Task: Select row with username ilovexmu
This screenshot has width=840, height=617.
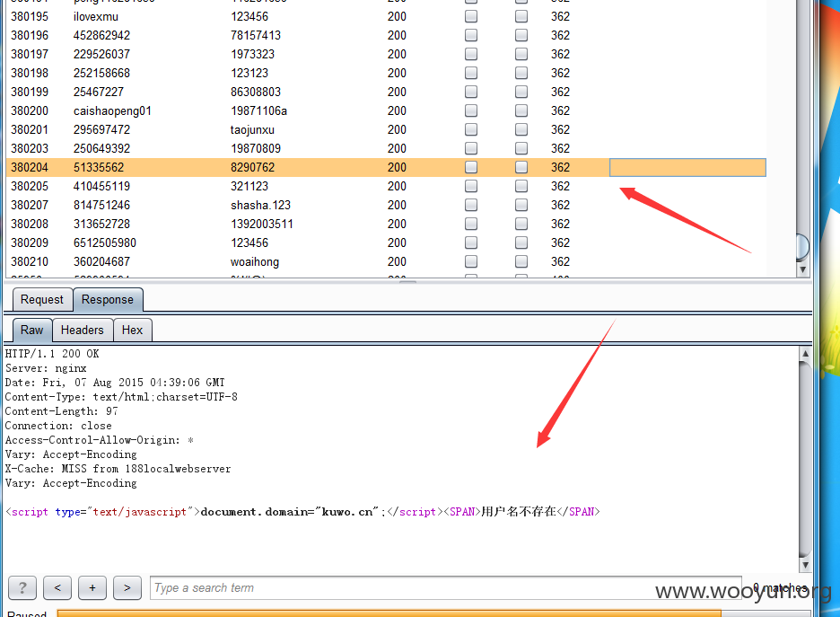Action: coord(96,17)
